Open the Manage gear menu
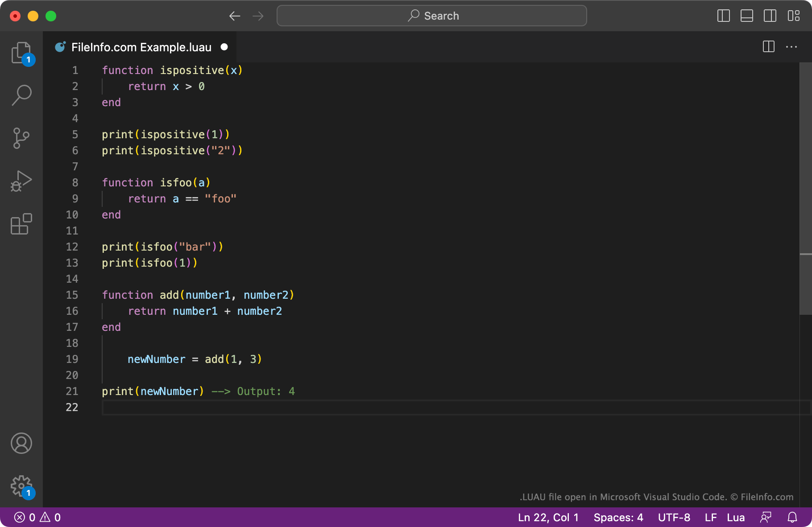The image size is (812, 527). pos(21,486)
